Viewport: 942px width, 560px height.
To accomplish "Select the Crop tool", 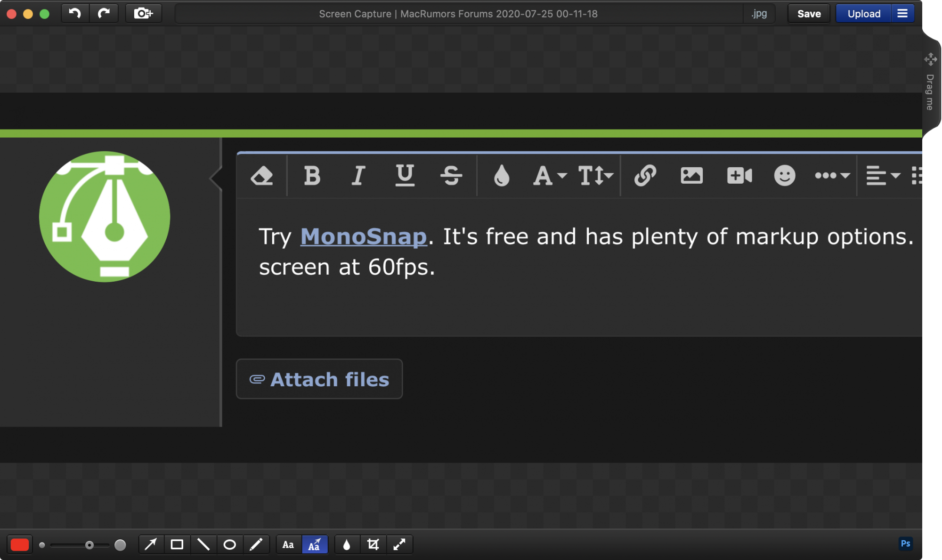I will tap(373, 544).
